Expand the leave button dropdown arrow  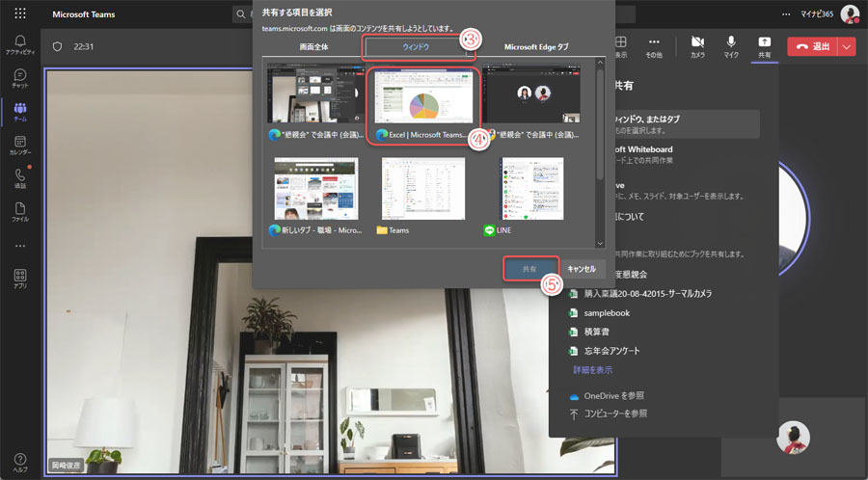pos(847,47)
